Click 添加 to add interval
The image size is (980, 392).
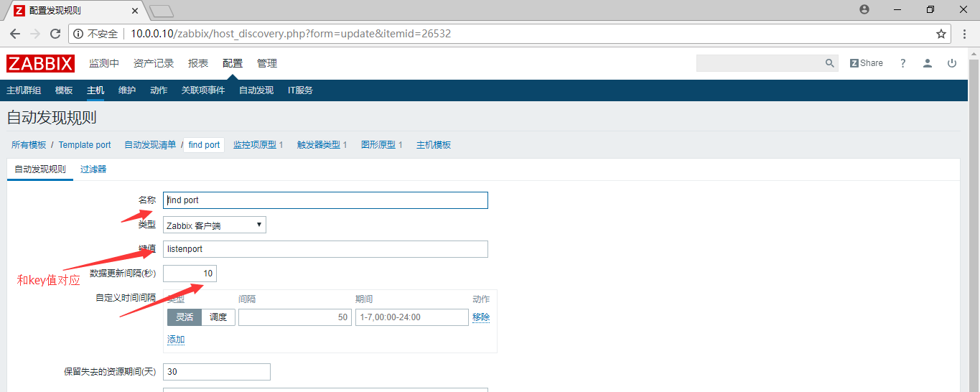point(176,340)
